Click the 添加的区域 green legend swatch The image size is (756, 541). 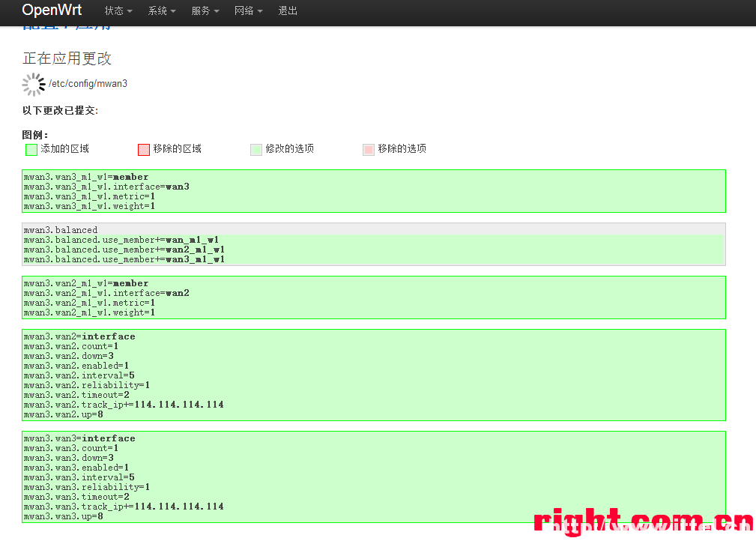[x=31, y=149]
